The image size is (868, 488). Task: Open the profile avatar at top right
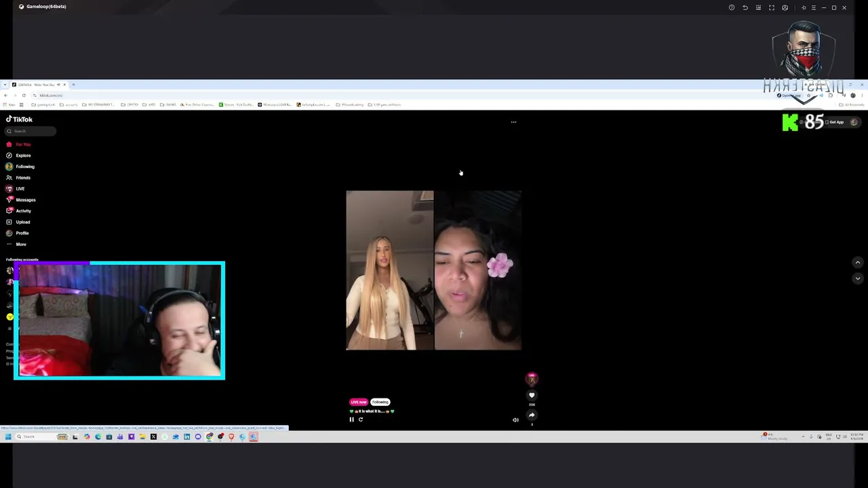point(854,122)
